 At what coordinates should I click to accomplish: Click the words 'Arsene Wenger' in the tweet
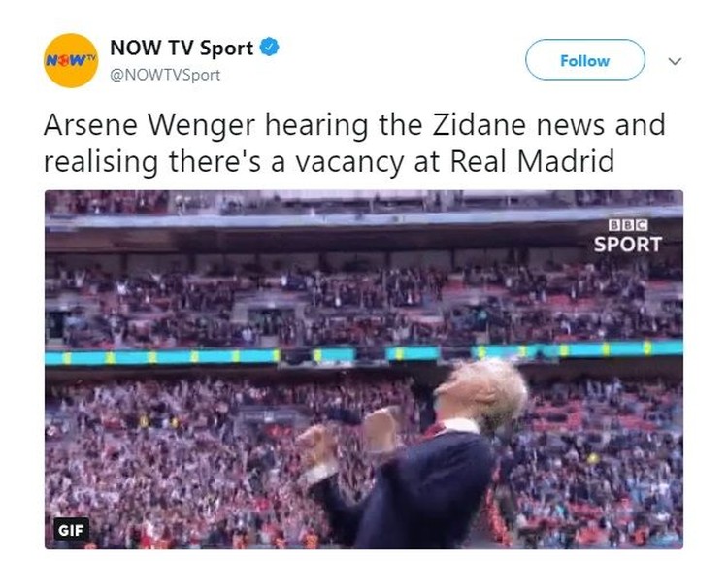(x=149, y=125)
